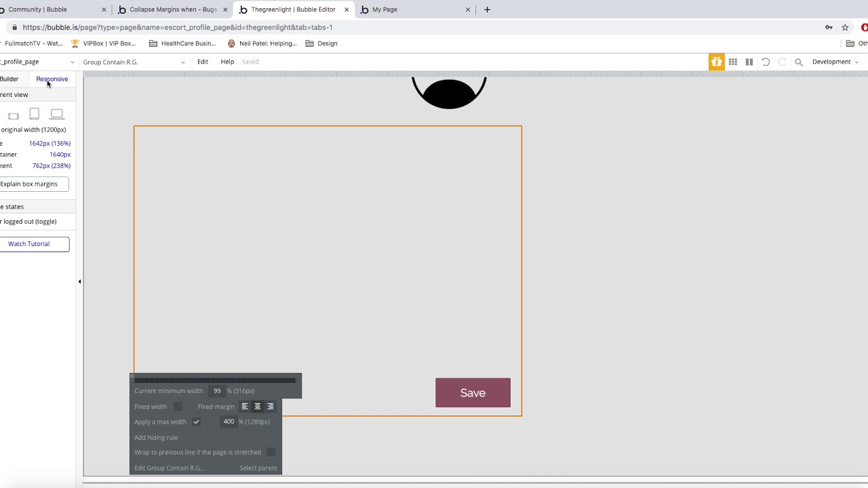The image size is (868, 488).
Task: Close the responsive settings popup
Action: pos(133,376)
